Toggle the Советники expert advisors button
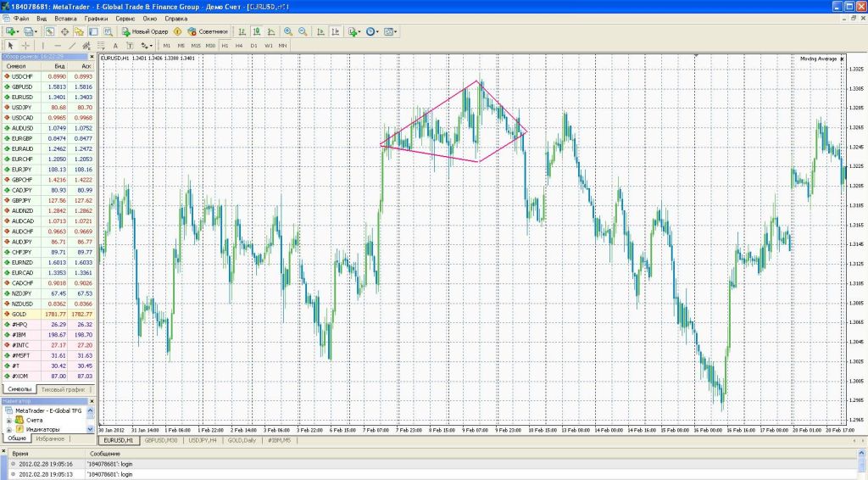Viewport: 868px width, 480px height. tap(209, 31)
